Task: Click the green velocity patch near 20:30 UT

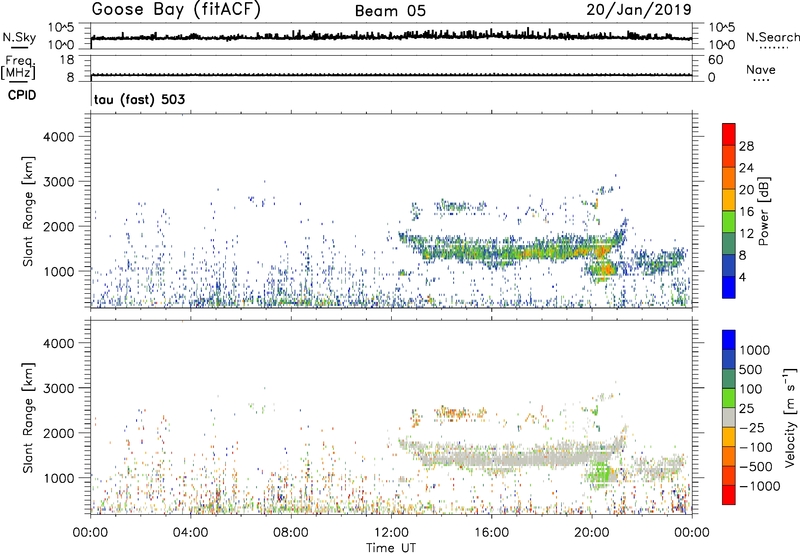Action: (x=601, y=473)
